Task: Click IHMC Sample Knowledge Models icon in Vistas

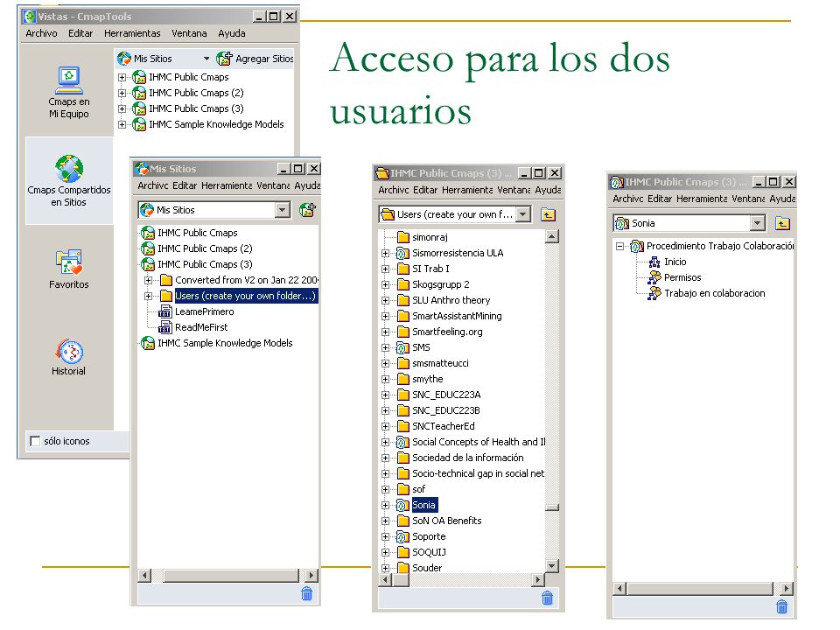Action: coord(139,124)
